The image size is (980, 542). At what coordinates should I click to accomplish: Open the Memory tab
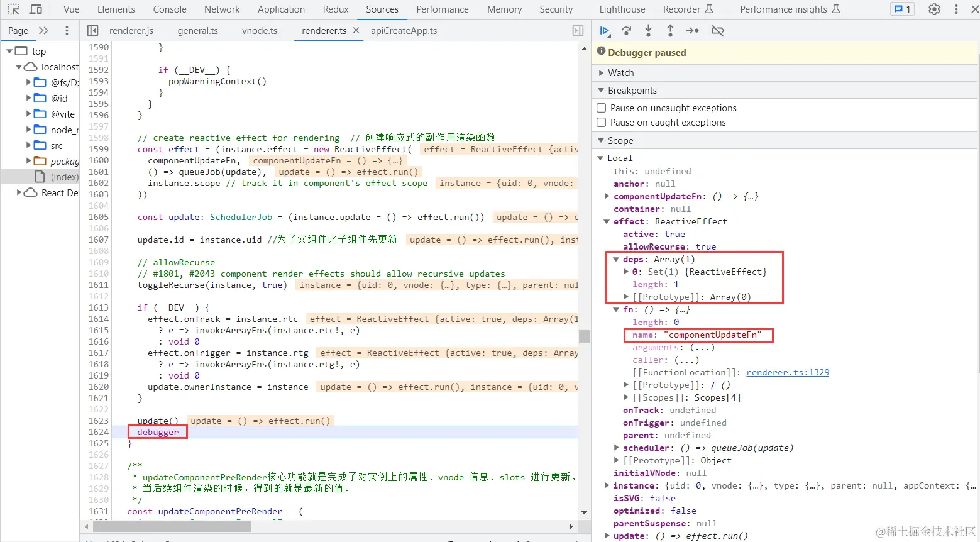pyautogui.click(x=504, y=9)
